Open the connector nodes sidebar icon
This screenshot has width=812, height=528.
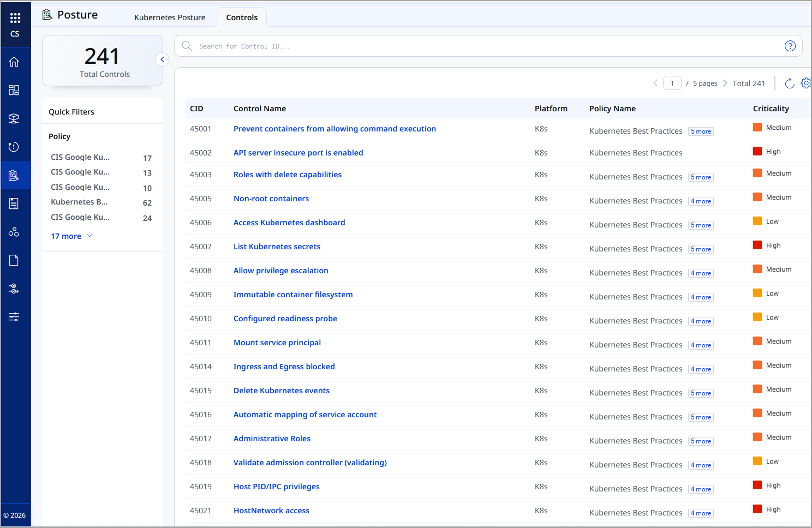click(14, 289)
